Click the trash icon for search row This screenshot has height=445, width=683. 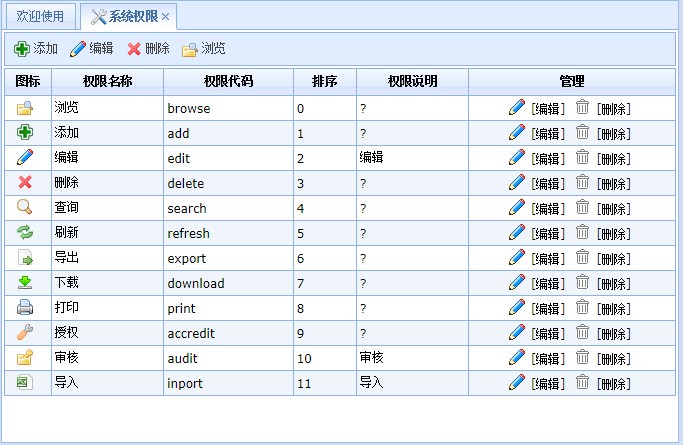[x=582, y=207]
